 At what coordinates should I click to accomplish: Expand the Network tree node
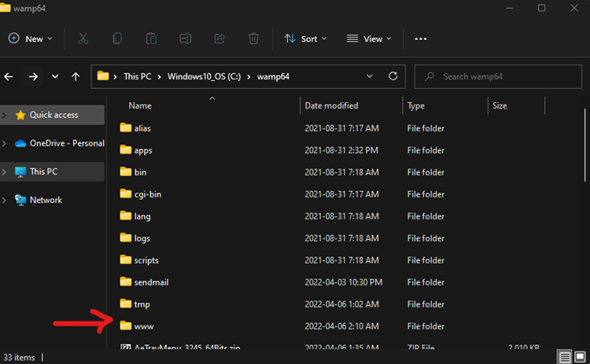point(4,200)
